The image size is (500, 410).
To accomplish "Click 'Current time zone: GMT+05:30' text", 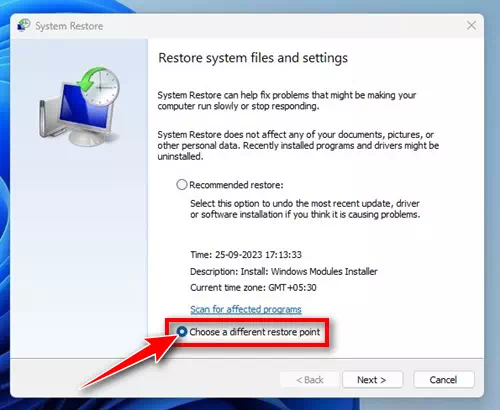I will (253, 288).
